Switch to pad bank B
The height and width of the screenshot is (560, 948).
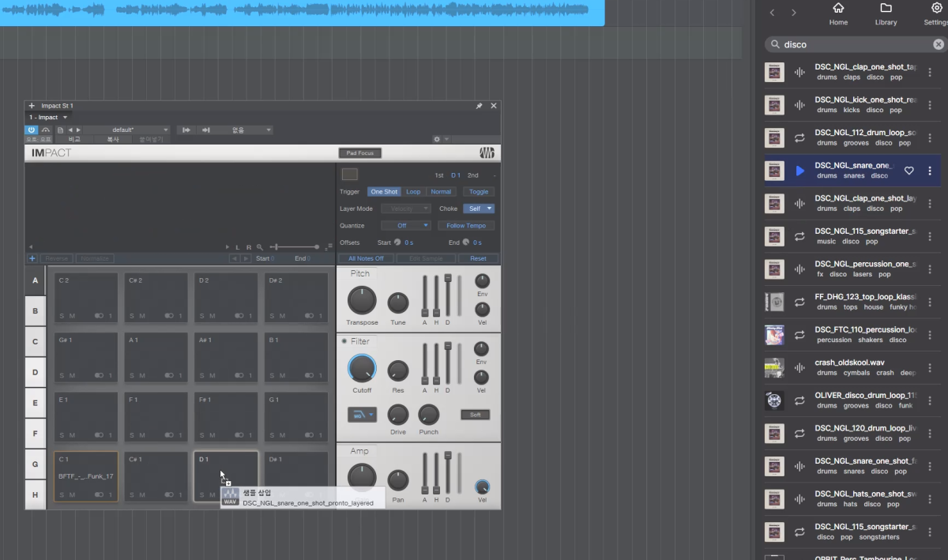pos(35,311)
